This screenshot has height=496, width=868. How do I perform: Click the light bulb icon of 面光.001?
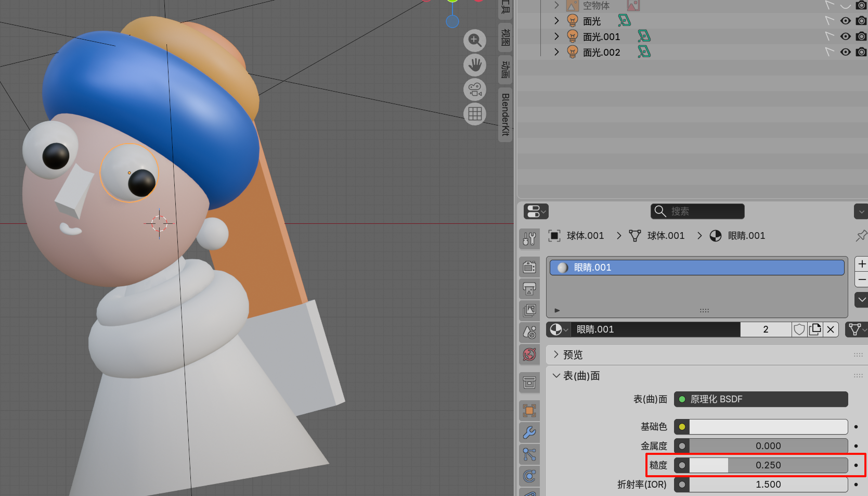tap(572, 36)
